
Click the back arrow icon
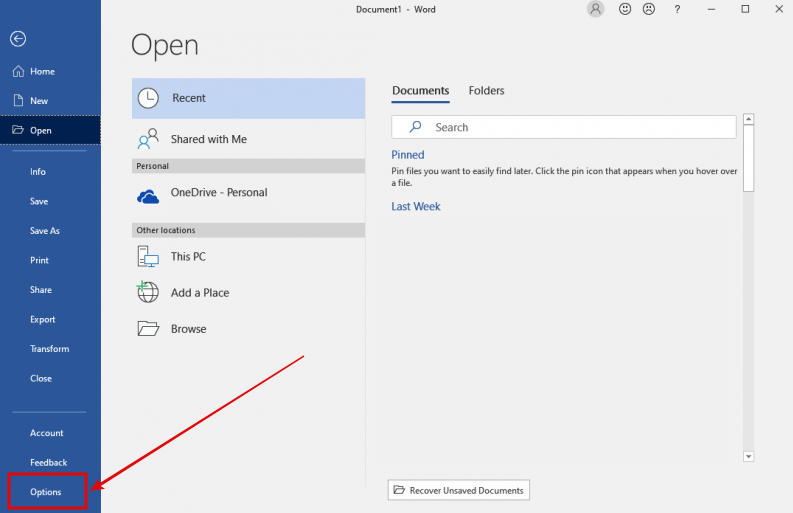pyautogui.click(x=18, y=38)
